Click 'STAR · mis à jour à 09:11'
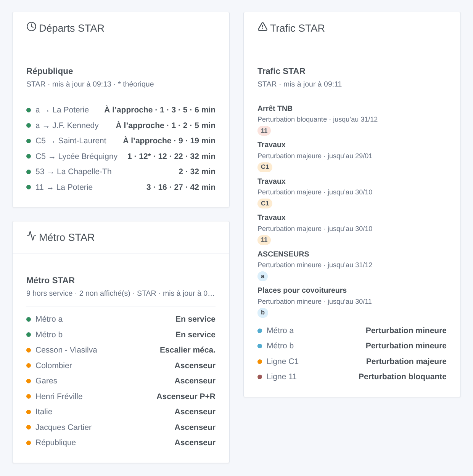 click(x=299, y=84)
